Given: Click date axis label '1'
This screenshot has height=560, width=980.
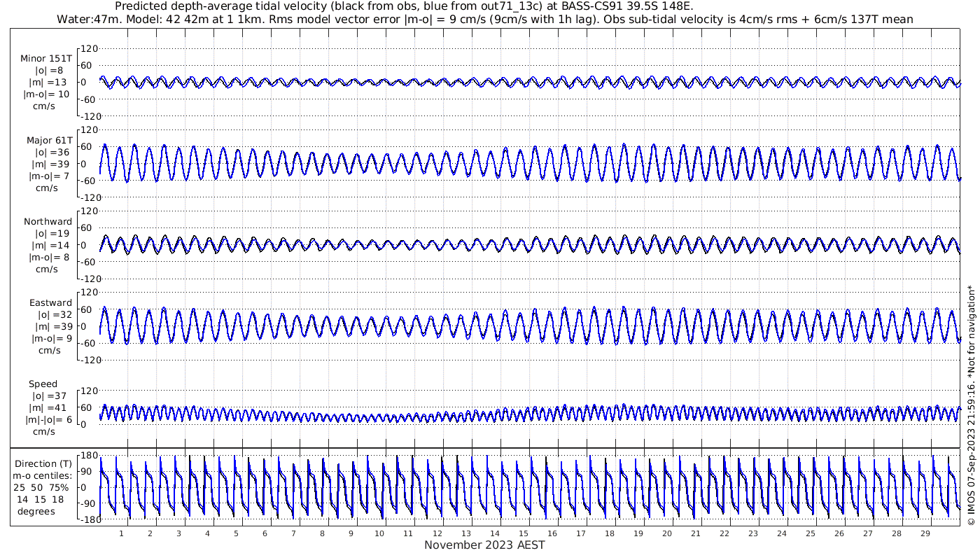Looking at the screenshot, I should pyautogui.click(x=121, y=533).
